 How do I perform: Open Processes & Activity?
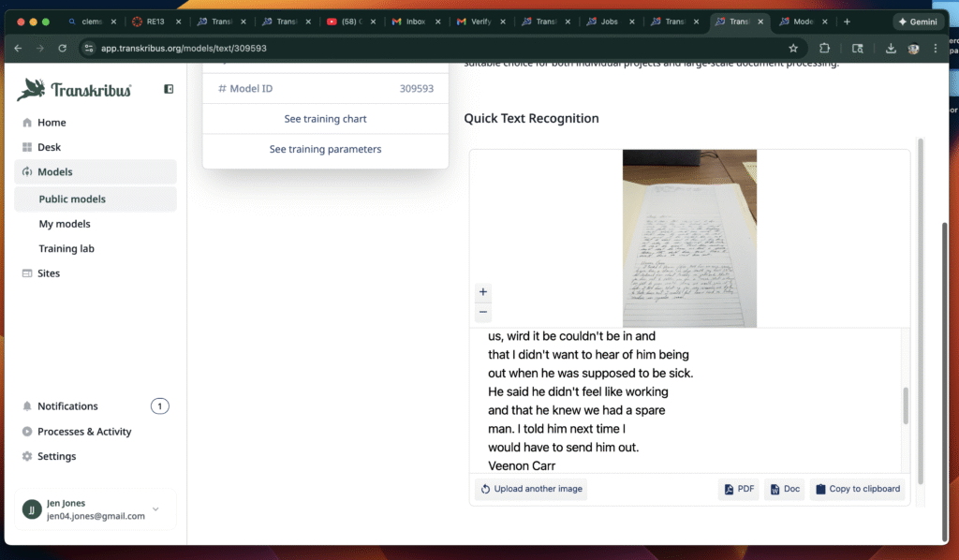pyautogui.click(x=84, y=432)
